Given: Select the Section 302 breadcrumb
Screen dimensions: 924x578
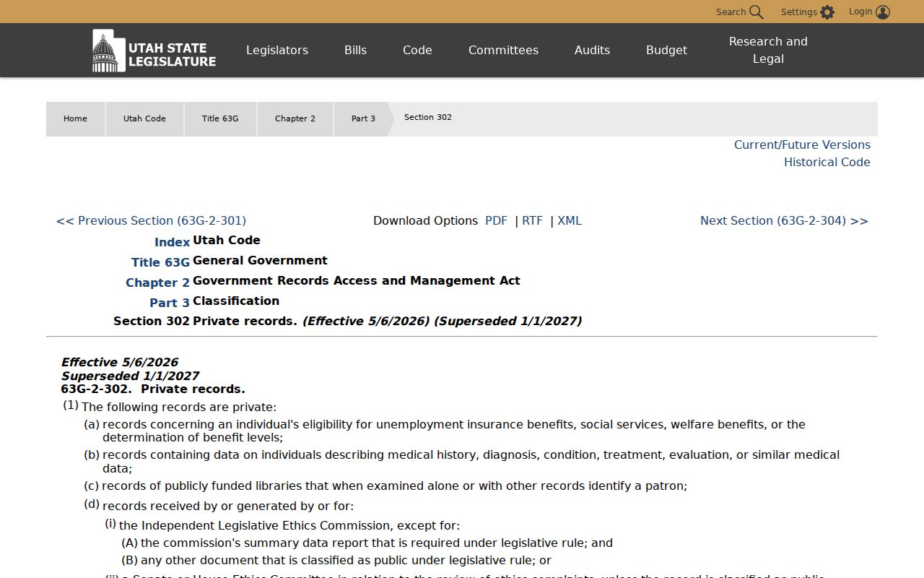Looking at the screenshot, I should point(428,117).
